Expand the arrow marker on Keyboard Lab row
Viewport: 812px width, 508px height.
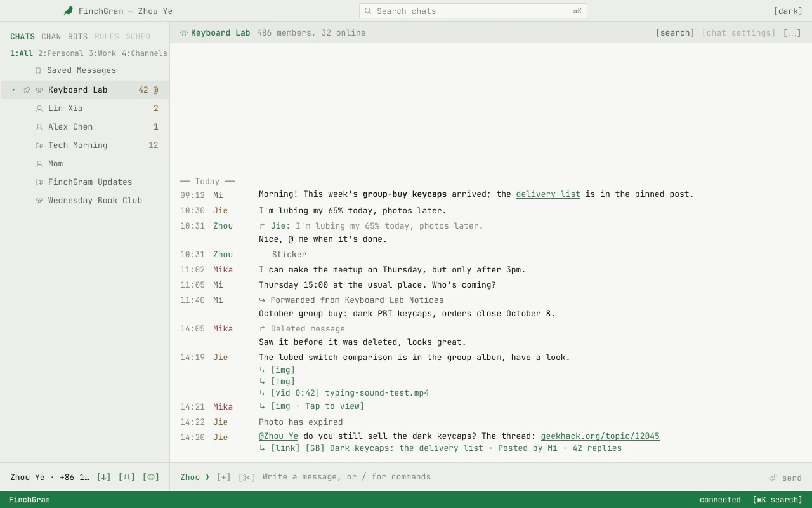click(14, 90)
